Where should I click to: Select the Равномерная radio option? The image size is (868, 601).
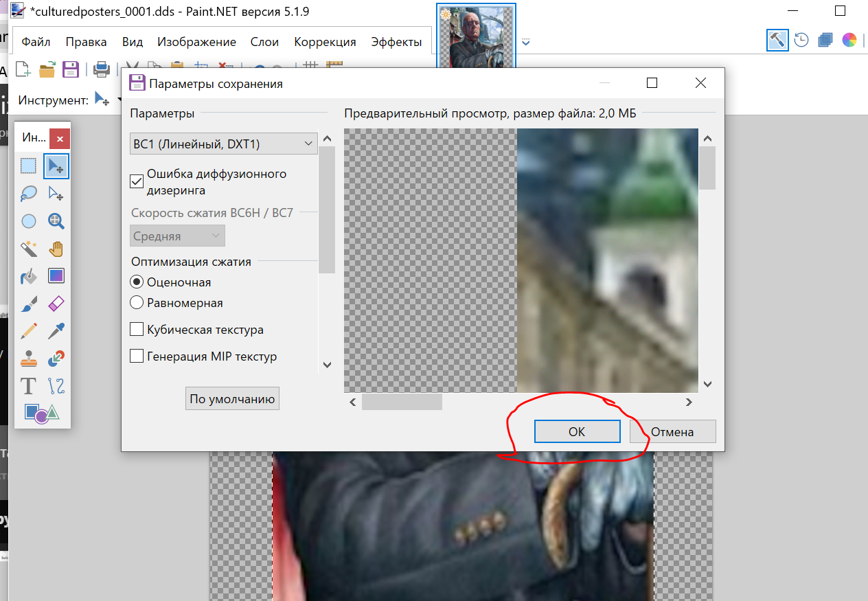(137, 303)
